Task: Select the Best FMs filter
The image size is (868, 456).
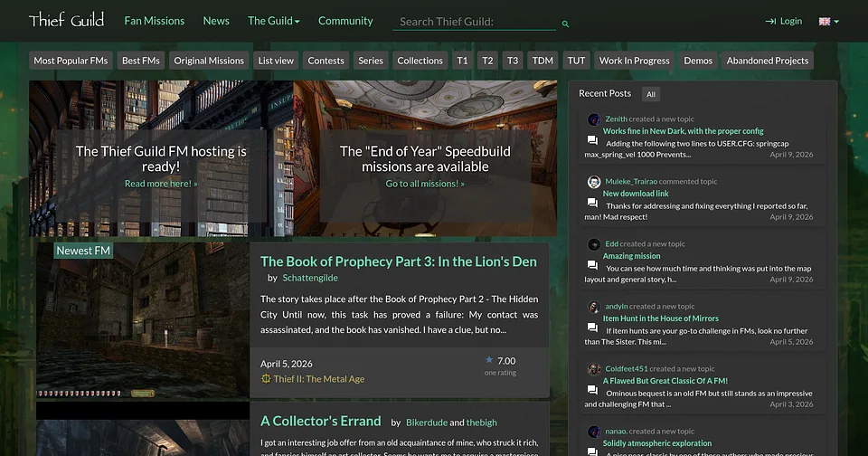Action: click(141, 61)
